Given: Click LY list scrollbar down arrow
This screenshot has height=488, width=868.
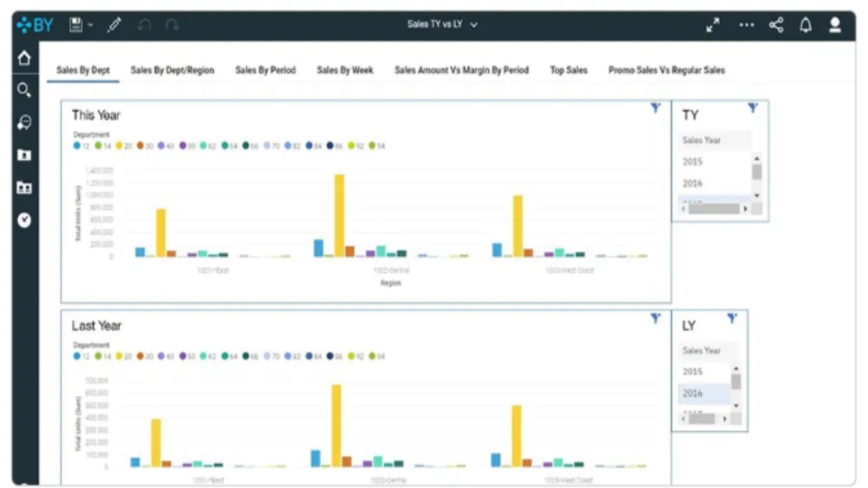Looking at the screenshot, I should (736, 405).
